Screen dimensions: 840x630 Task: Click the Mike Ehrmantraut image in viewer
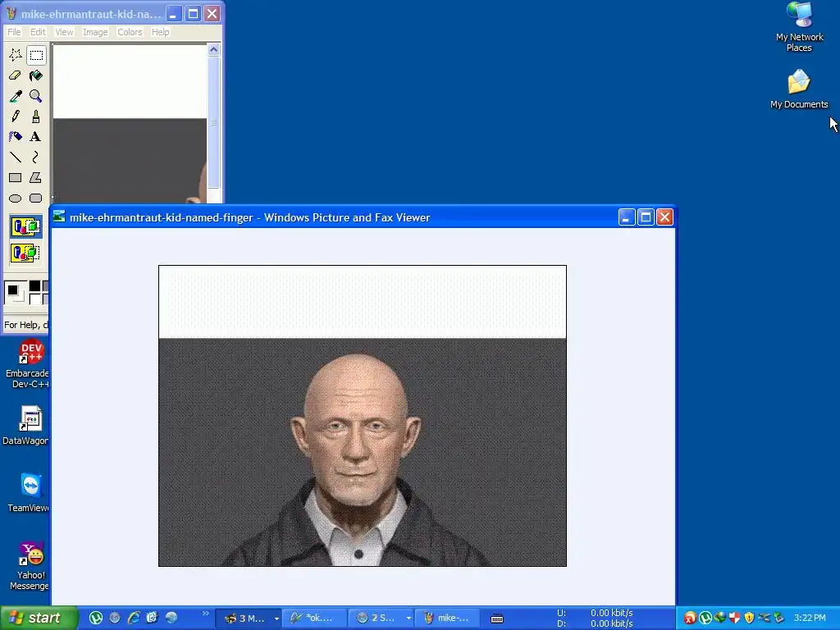pyautogui.click(x=363, y=416)
